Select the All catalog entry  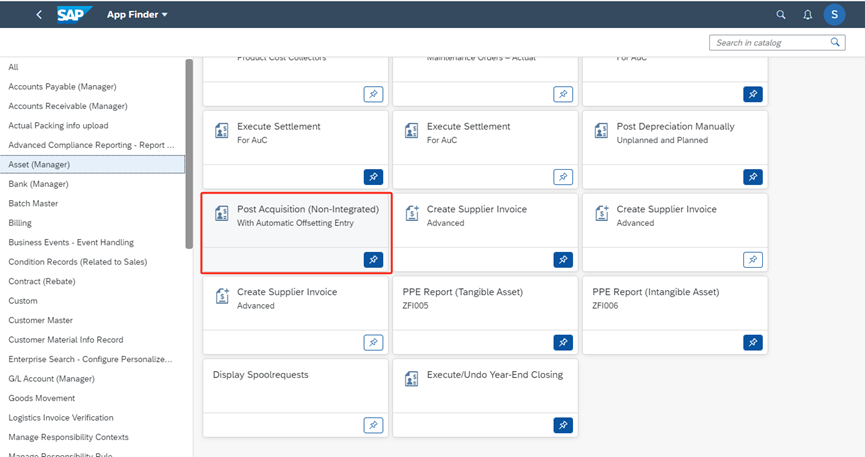click(x=14, y=67)
